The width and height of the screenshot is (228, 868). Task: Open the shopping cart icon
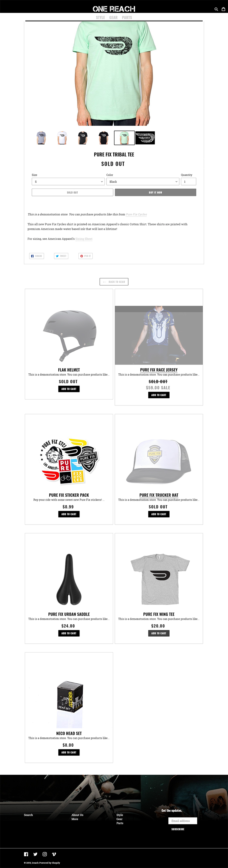click(223, 9)
